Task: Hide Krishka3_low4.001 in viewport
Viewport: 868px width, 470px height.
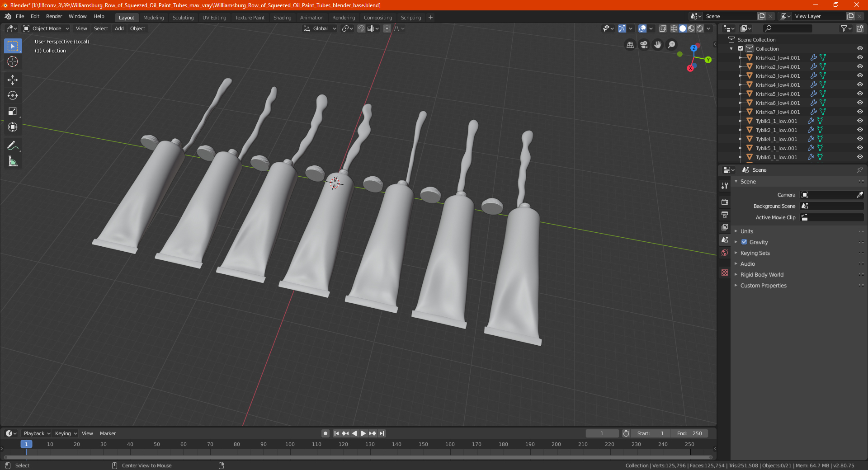Action: 860,76
